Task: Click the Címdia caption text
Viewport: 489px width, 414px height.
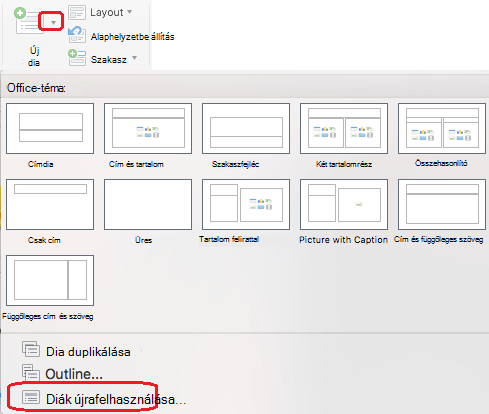Action: pos(40,164)
